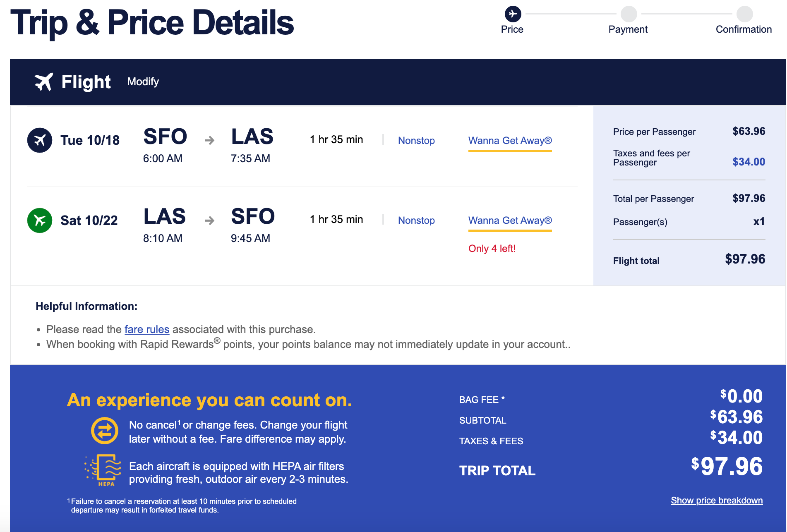The width and height of the screenshot is (787, 532).
Task: Open Wanna Get Away fare for departing flight
Action: coord(510,141)
